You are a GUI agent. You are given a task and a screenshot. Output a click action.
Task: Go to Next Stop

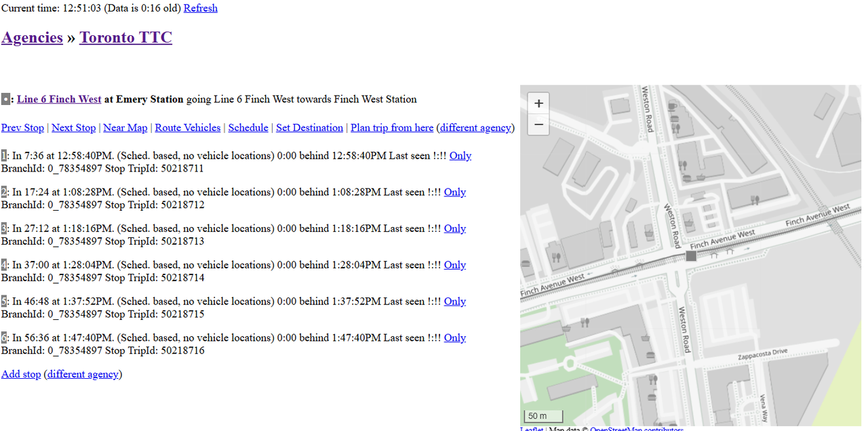click(x=73, y=128)
